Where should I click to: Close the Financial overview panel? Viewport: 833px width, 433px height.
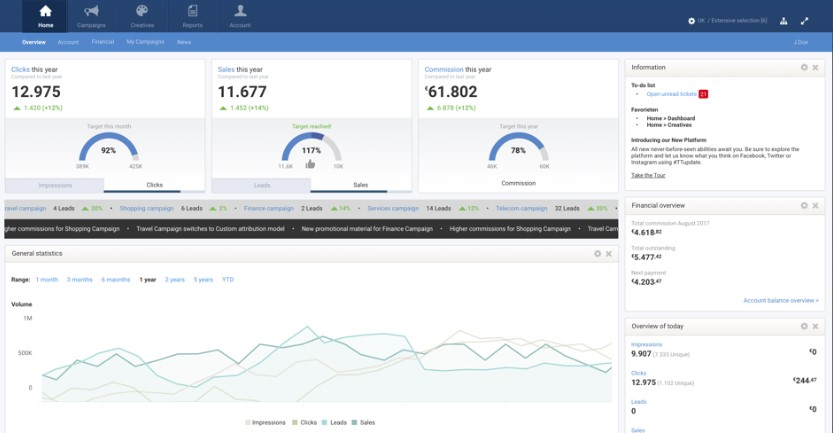[x=816, y=205]
